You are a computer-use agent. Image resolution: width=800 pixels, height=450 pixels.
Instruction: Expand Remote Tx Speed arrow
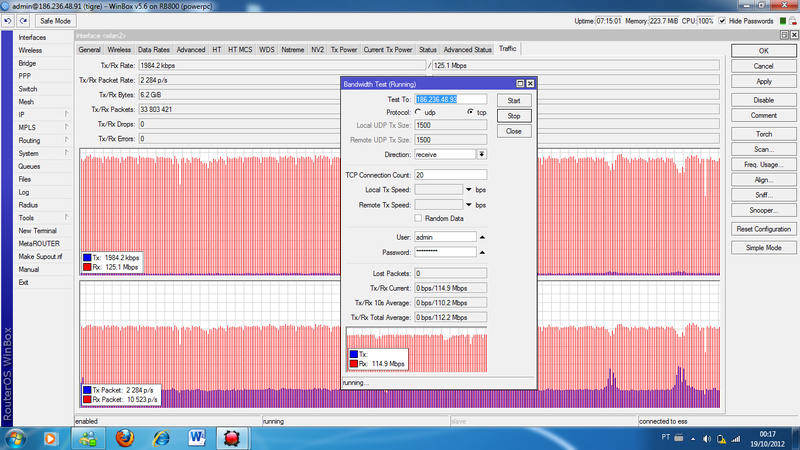468,205
